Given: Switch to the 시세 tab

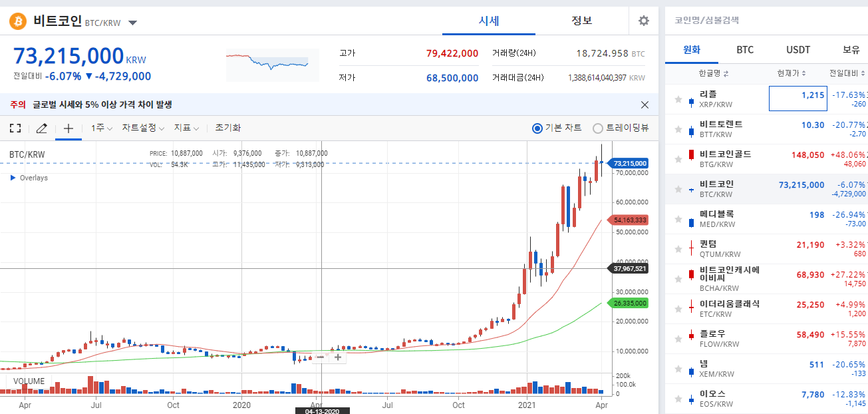Looking at the screenshot, I should click(x=489, y=21).
